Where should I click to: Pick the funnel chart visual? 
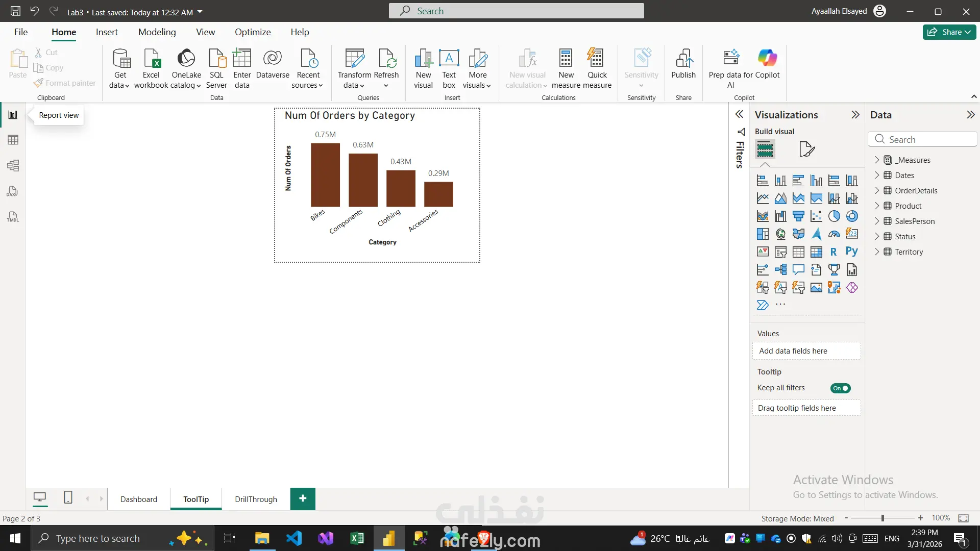[x=798, y=216]
